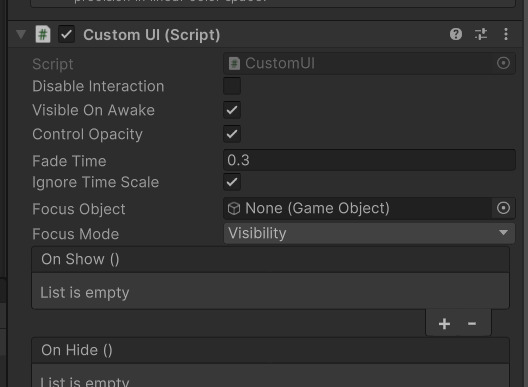Click the minus icon under On Show

pyautogui.click(x=472, y=324)
